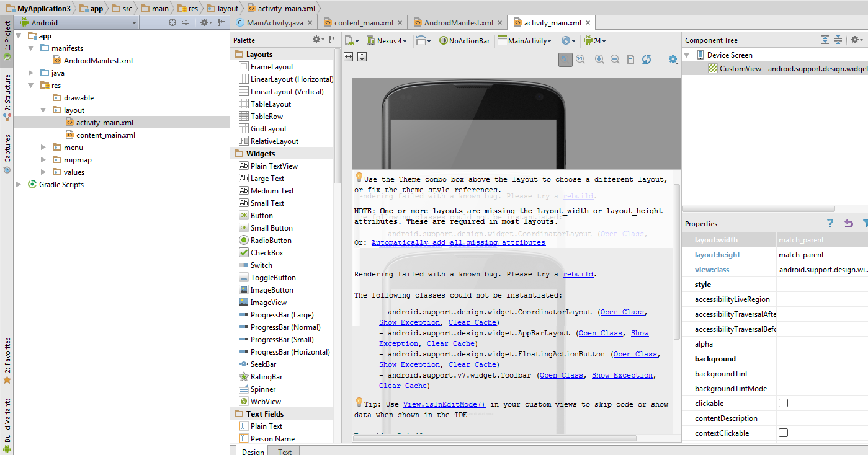The height and width of the screenshot is (455, 868).
Task: Switch to AndroidManifest.xml tab
Action: [x=459, y=23]
